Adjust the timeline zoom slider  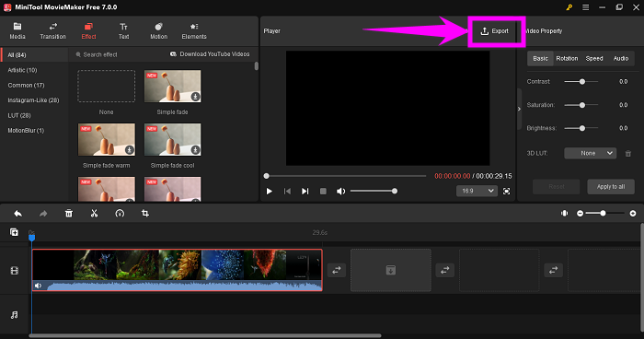pos(606,213)
